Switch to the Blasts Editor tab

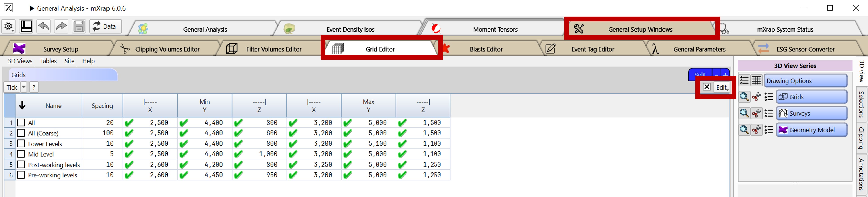(x=486, y=49)
